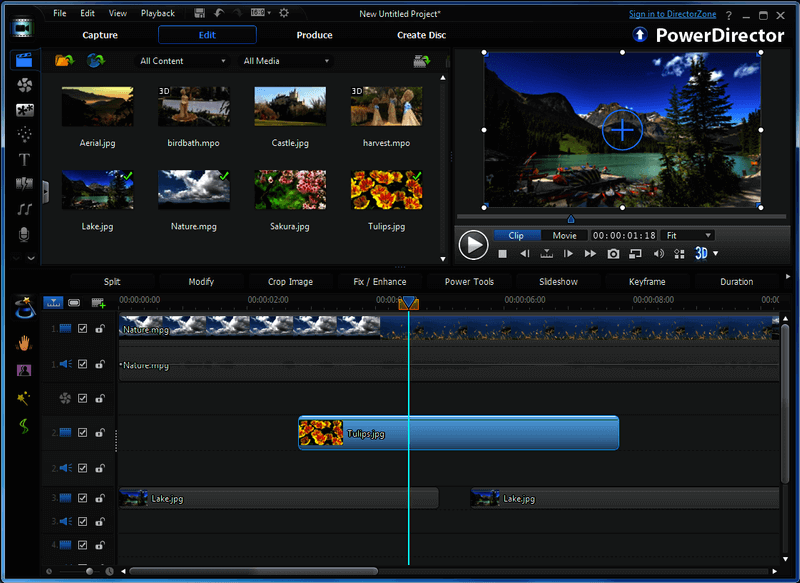This screenshot has width=800, height=583.
Task: Open the Title Room text icon
Action: coord(25,159)
